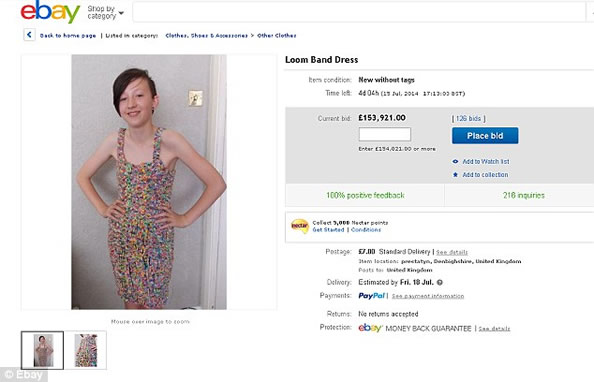Screen dimensions: 594x382
Task: Click the bid amount input box
Action: pos(385,134)
